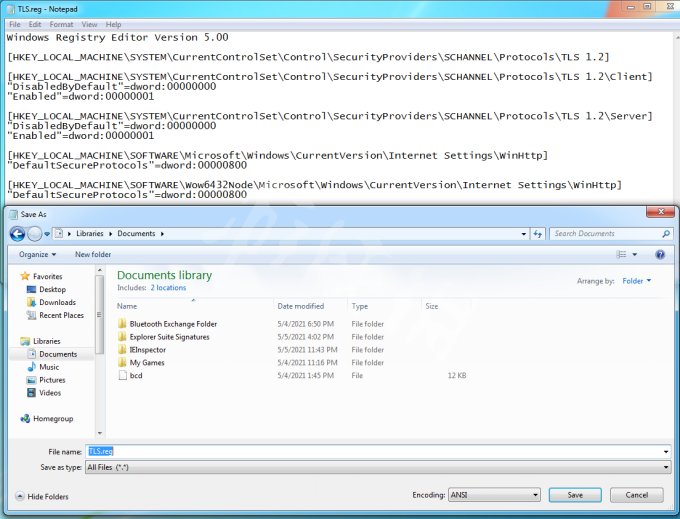Screen dimensions: 680x519
Task: Open the Bluetooth Exchange Folder
Action: (173, 324)
